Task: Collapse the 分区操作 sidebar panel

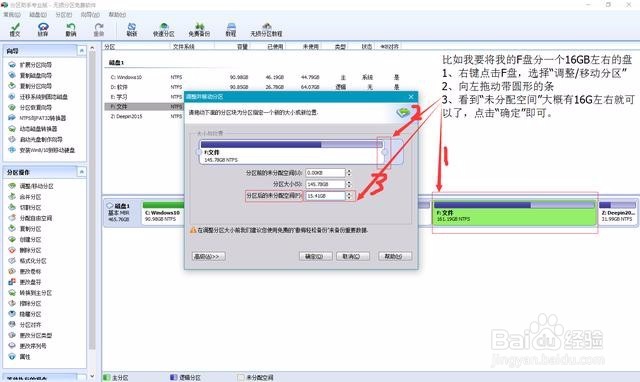Action: point(82,172)
